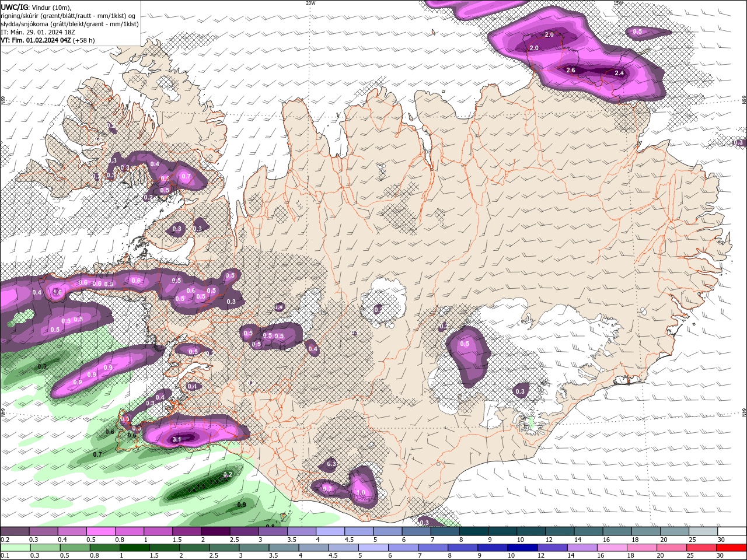
Task: Click the valid time 'VT: Fim. 01.02.2024 04Z'
Action: point(36,40)
